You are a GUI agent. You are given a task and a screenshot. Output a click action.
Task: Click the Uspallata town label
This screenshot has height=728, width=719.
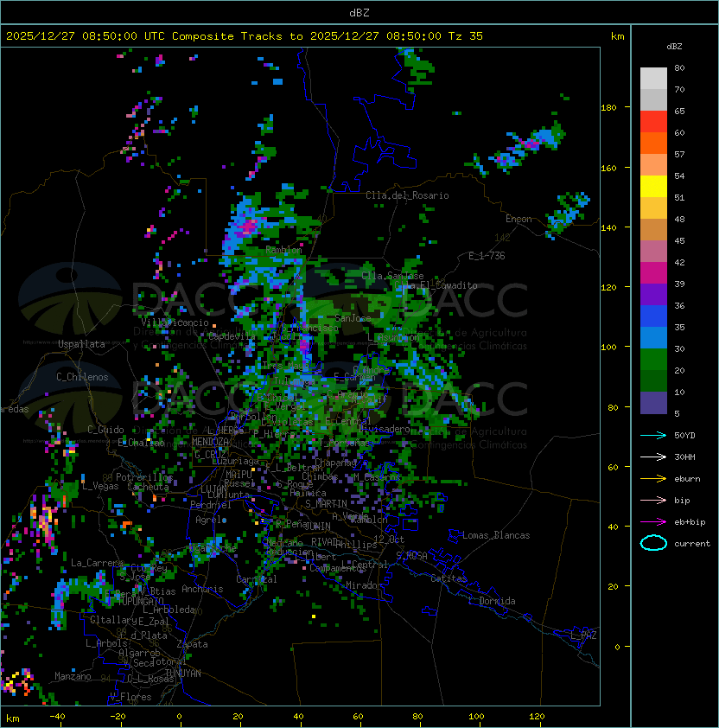pos(81,344)
